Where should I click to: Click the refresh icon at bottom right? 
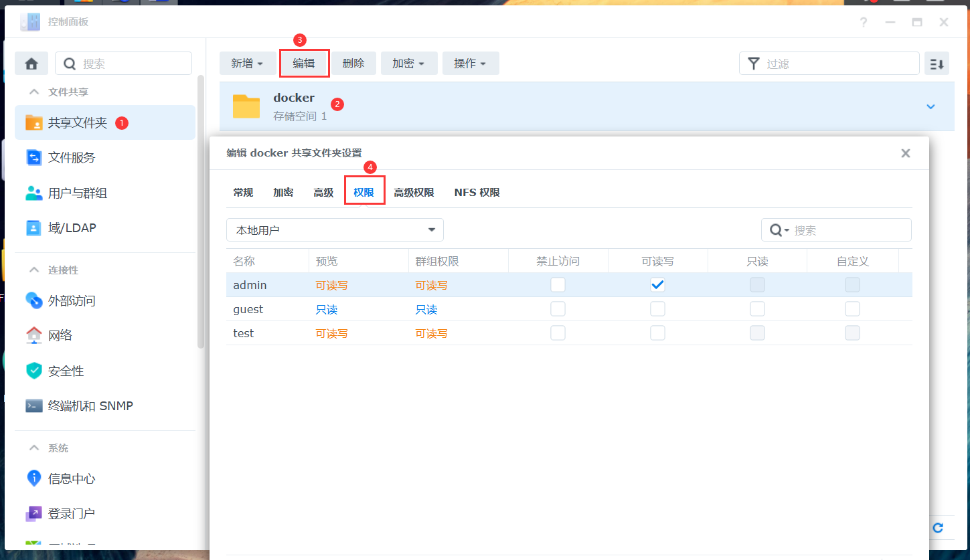click(x=937, y=528)
